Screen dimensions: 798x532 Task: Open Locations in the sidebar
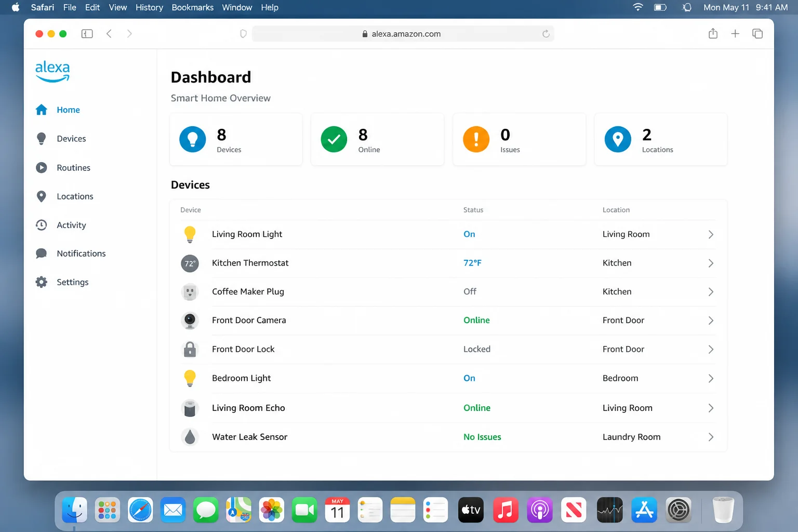(64, 196)
